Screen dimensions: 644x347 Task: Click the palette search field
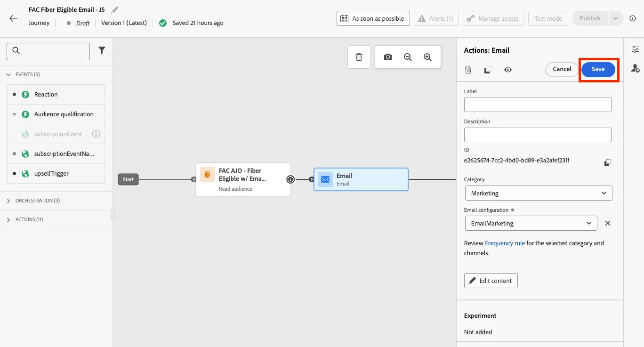48,51
